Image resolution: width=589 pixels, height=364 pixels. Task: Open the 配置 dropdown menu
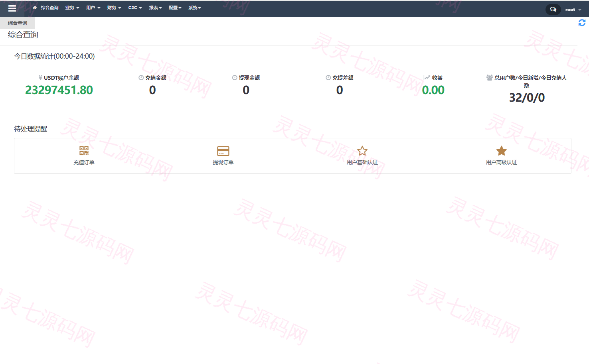(175, 8)
